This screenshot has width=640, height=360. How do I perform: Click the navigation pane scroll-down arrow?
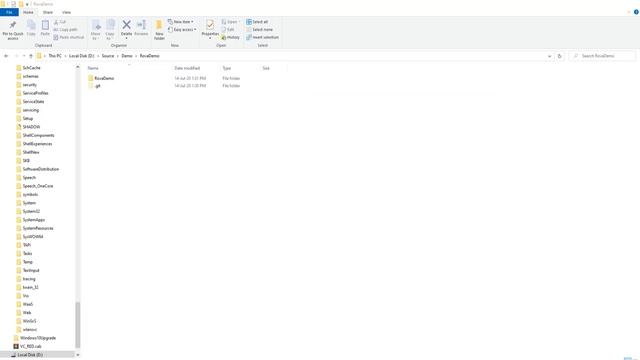click(x=78, y=355)
